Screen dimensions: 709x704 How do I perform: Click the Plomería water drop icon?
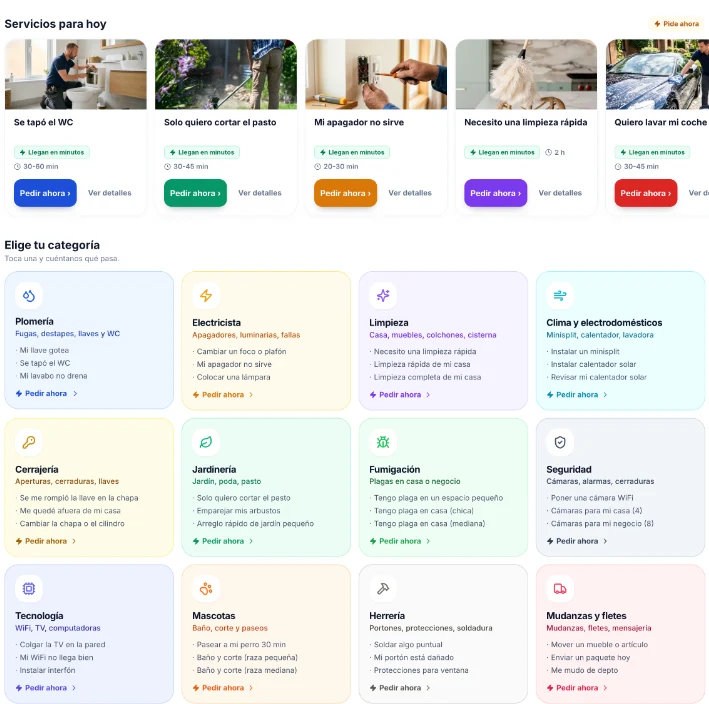point(29,296)
